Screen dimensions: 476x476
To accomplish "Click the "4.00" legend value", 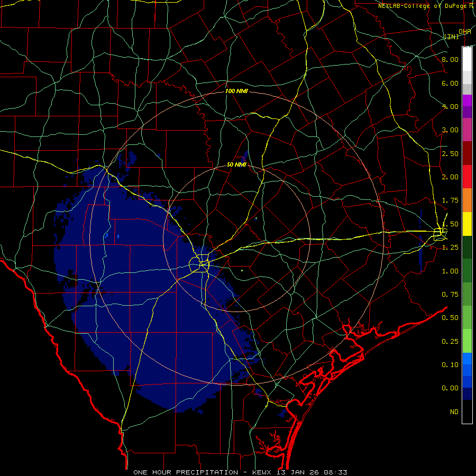I will (x=450, y=106).
